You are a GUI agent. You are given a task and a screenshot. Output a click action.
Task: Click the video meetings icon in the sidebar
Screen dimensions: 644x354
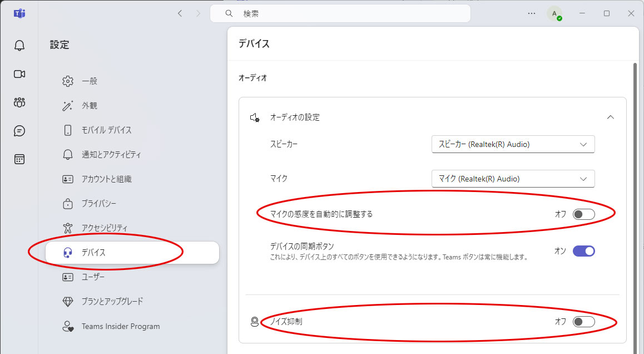point(19,74)
